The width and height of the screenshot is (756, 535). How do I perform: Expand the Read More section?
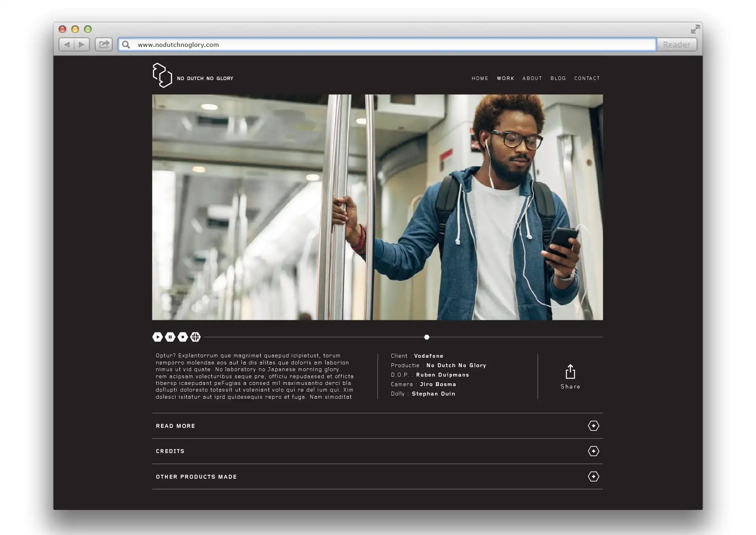[593, 426]
